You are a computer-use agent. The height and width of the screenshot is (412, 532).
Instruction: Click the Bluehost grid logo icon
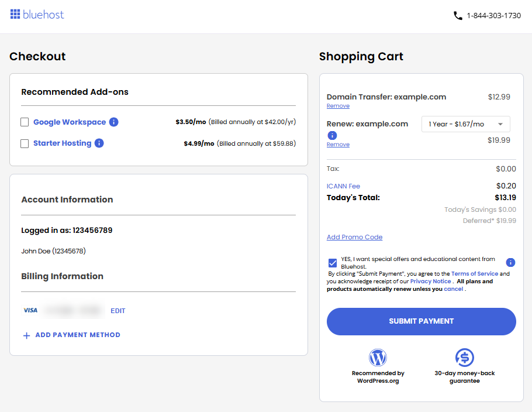15,14
